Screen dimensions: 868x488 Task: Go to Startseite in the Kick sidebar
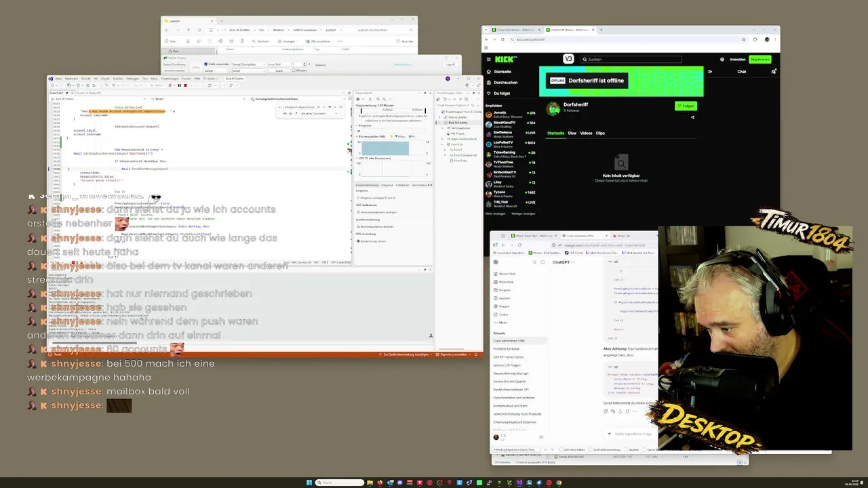click(x=502, y=72)
